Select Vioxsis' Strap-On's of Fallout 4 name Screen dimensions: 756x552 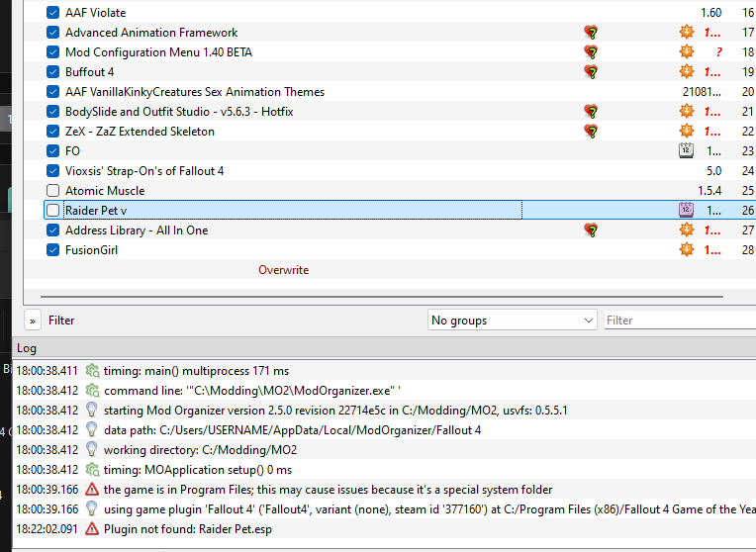point(144,171)
